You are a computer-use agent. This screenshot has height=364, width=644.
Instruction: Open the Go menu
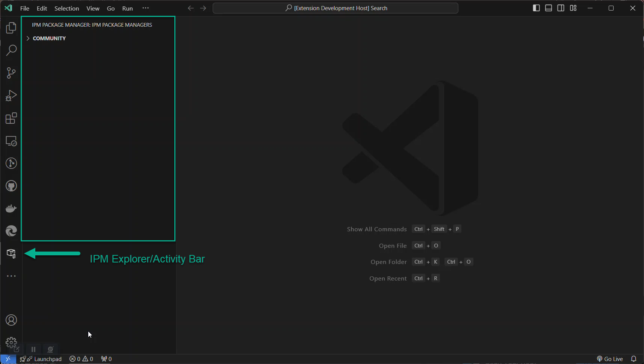(x=111, y=8)
